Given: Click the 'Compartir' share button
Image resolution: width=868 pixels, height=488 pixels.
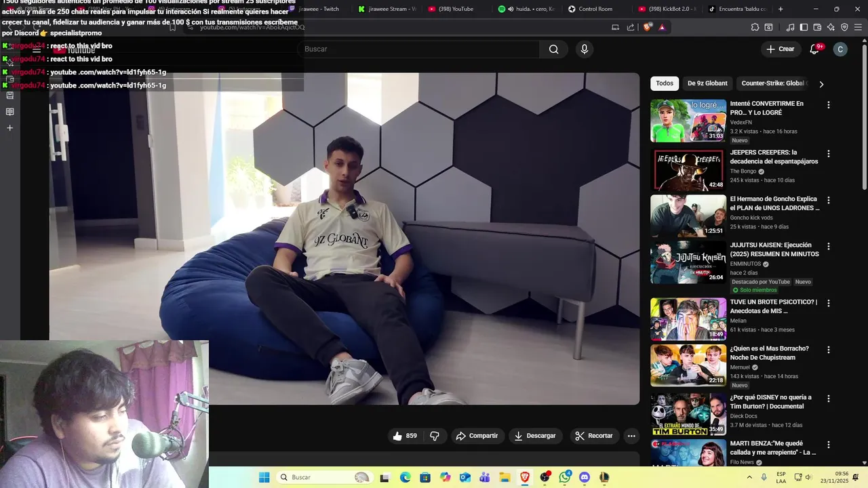Looking at the screenshot, I should pos(477,436).
